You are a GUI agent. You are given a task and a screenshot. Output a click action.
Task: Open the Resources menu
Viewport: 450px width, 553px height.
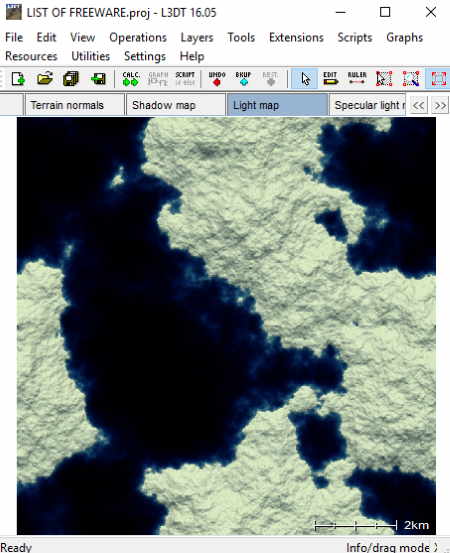coord(31,56)
